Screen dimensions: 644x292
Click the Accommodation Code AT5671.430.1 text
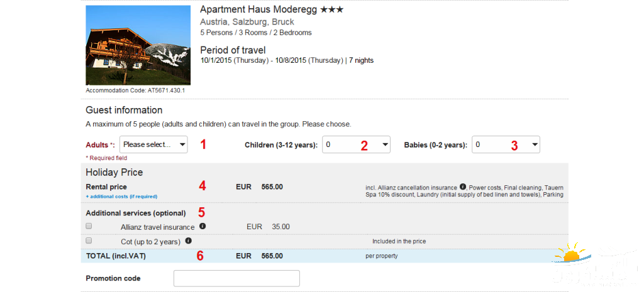(135, 90)
